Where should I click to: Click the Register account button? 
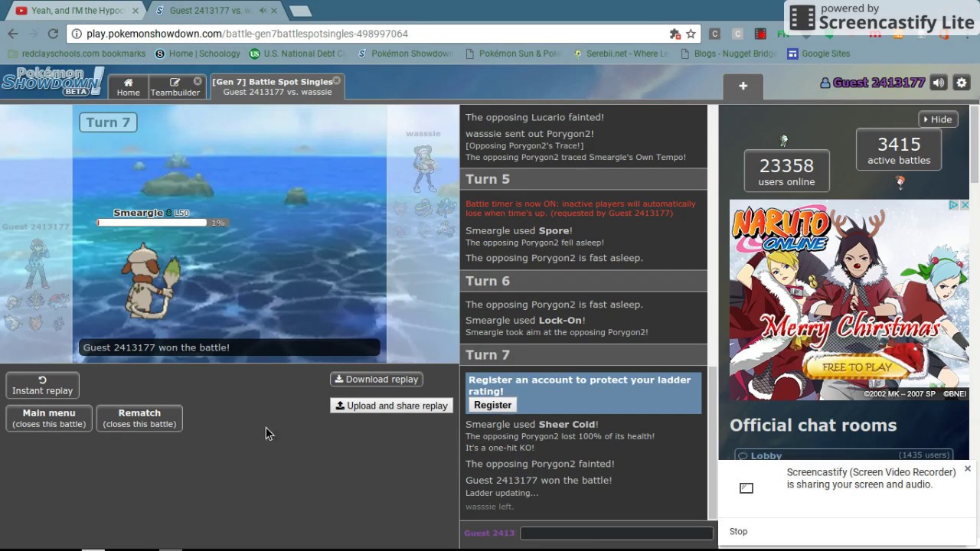point(492,405)
